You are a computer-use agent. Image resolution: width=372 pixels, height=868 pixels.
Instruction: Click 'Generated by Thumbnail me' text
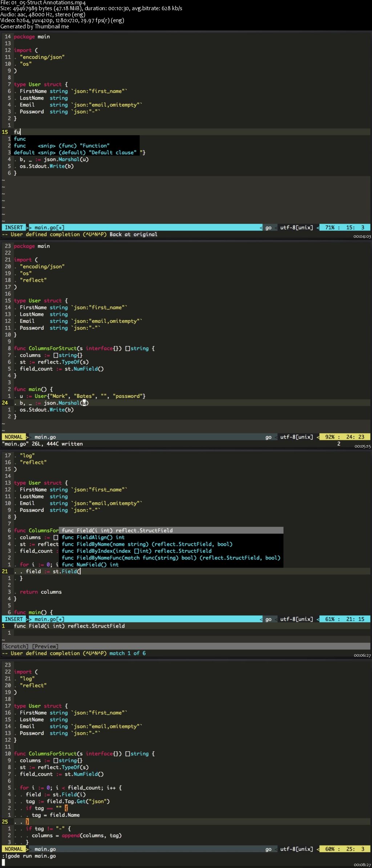tap(35, 27)
